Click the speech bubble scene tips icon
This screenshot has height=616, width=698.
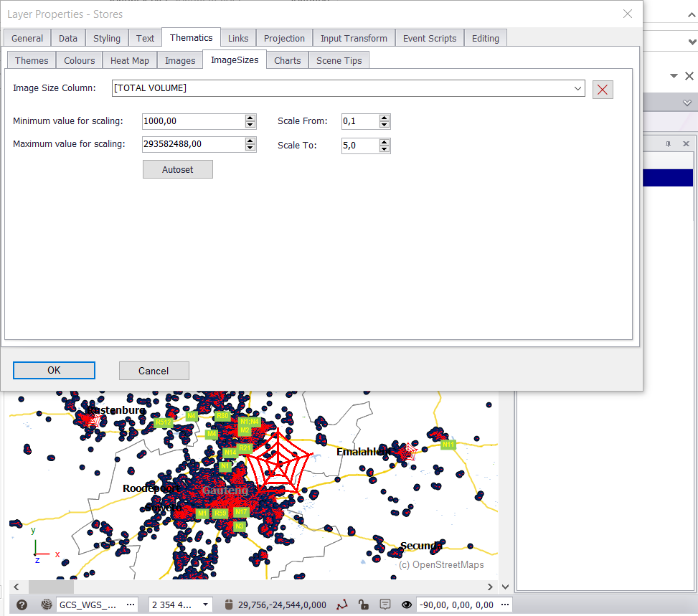385,605
